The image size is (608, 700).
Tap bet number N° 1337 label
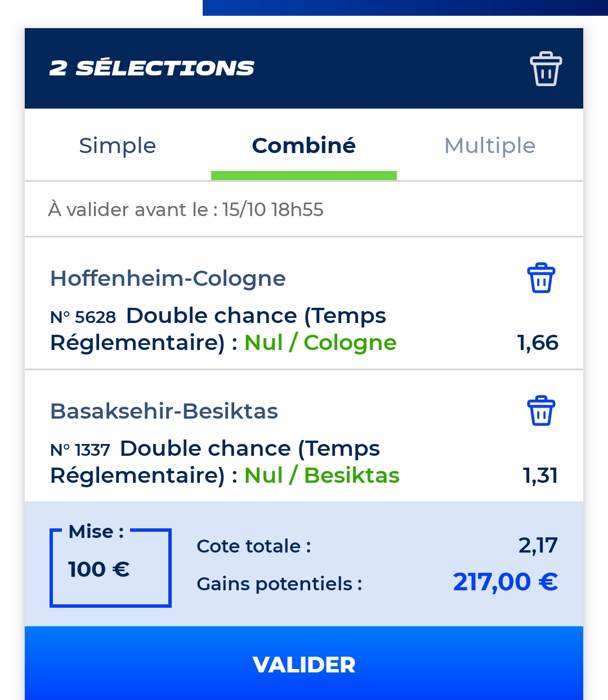pos(80,450)
